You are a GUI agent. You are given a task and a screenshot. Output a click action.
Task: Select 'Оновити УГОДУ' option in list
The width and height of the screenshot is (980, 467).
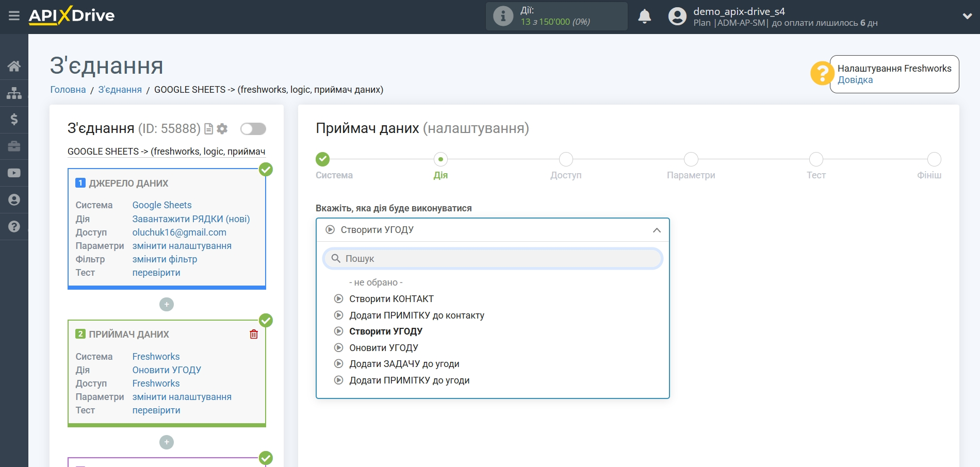pyautogui.click(x=383, y=348)
